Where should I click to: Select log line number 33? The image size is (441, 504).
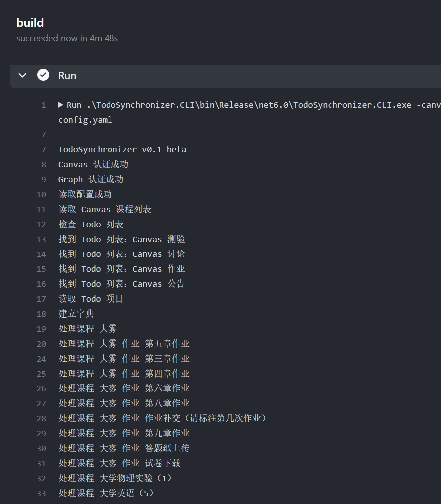click(41, 494)
